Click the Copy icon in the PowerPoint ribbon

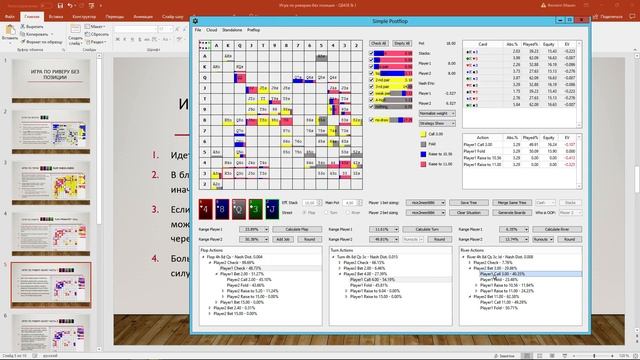(23, 34)
